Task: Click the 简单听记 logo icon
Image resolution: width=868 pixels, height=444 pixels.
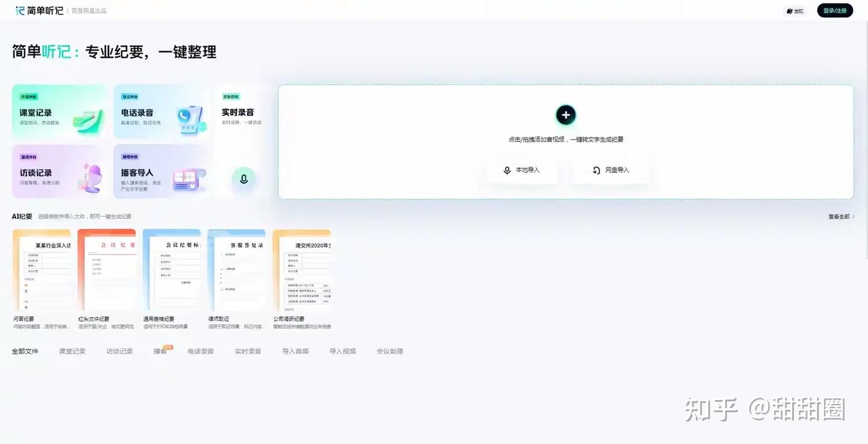Action: coord(20,10)
